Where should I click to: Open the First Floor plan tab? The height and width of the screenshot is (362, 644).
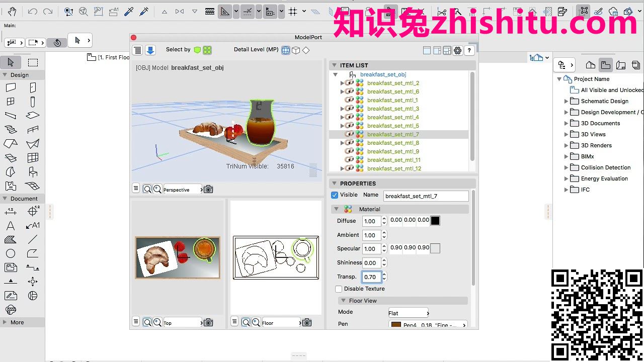coord(109,57)
